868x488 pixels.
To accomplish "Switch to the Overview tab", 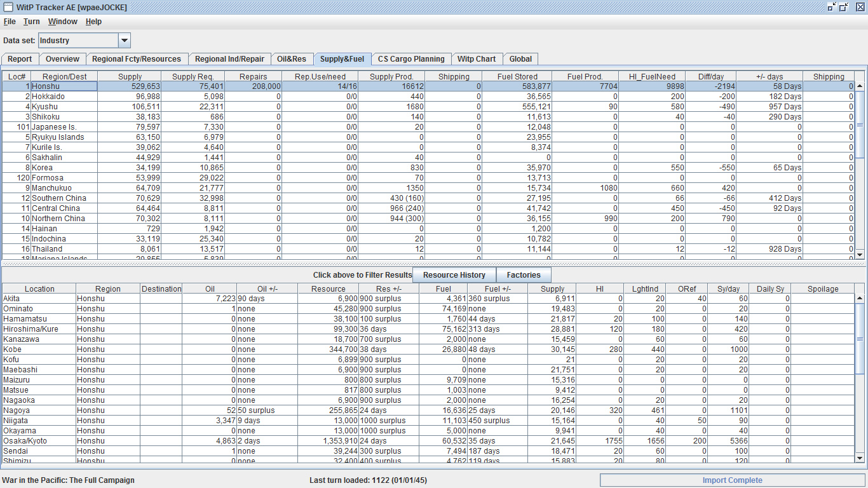I will [62, 59].
